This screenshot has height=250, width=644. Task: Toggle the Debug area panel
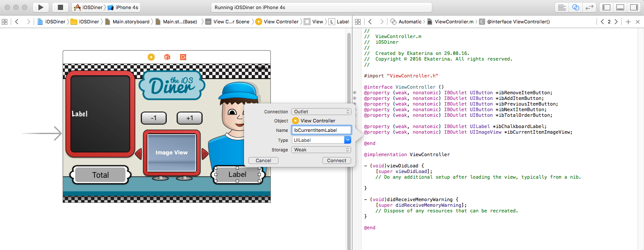620,7
